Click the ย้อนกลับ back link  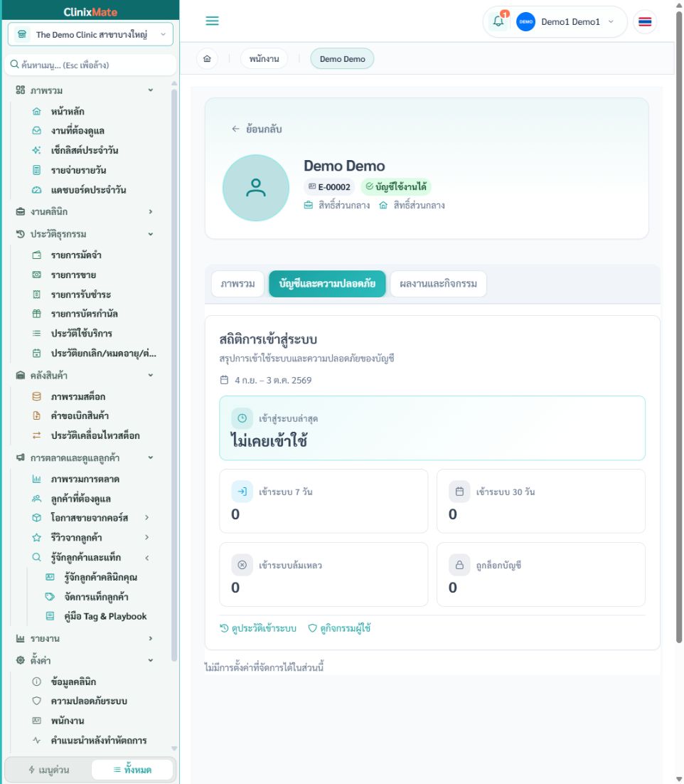tap(257, 129)
